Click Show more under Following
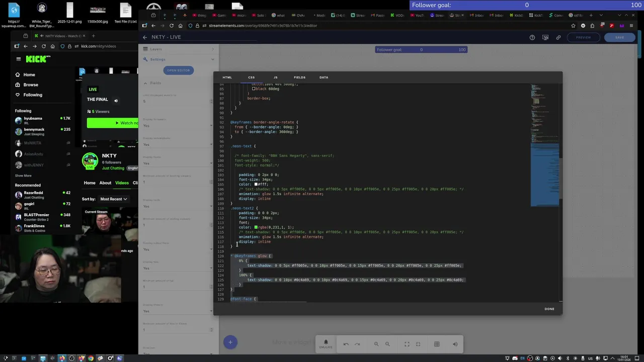The width and height of the screenshot is (644, 362). pos(23,175)
